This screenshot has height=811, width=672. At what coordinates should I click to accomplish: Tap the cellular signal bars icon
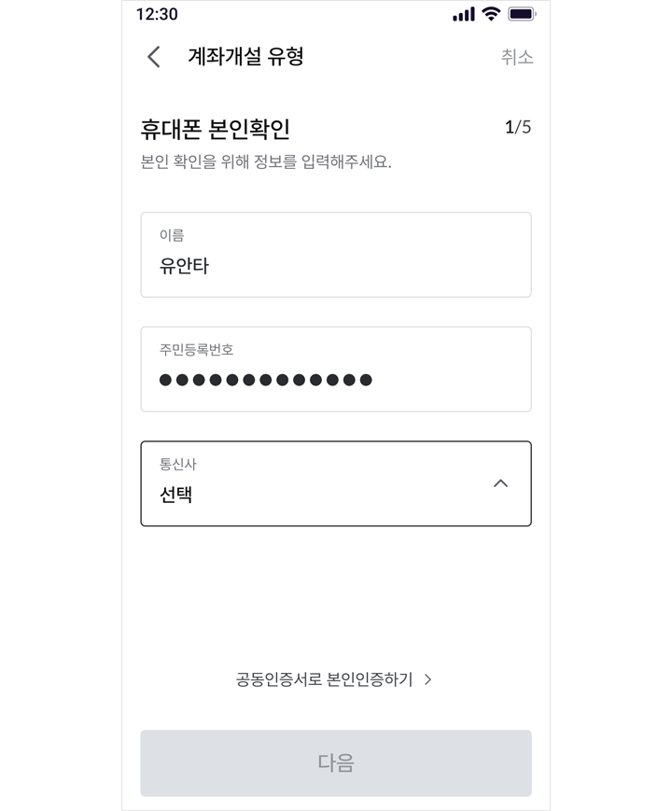tap(464, 15)
